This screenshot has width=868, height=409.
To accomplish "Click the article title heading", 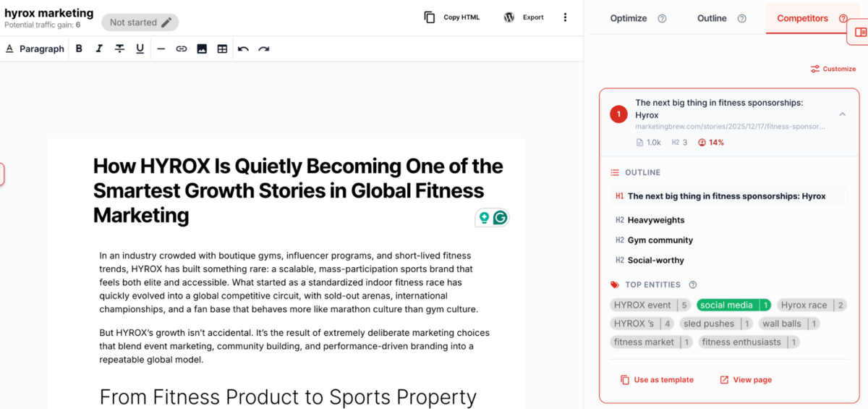I will tap(298, 190).
